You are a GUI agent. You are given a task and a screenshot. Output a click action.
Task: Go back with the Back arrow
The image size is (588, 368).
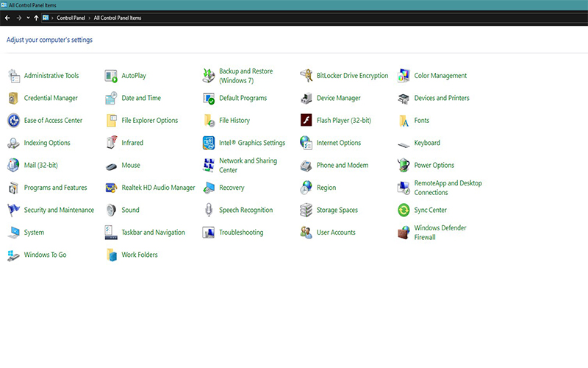(7, 18)
